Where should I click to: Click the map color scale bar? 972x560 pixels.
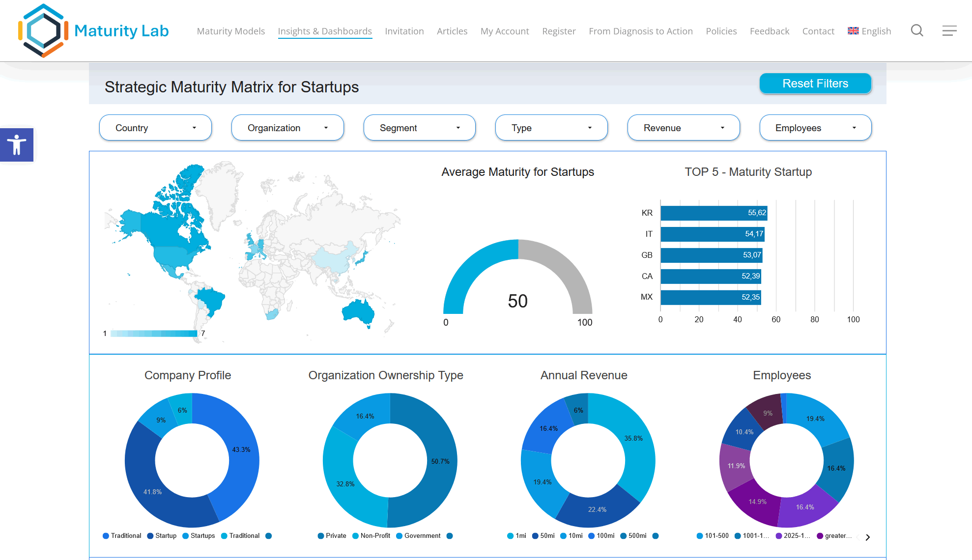pyautogui.click(x=153, y=334)
